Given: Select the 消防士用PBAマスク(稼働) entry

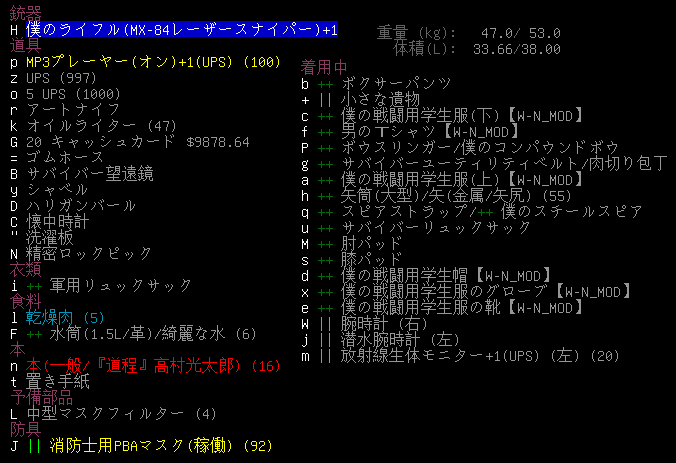Looking at the screenshot, I should (148, 445).
